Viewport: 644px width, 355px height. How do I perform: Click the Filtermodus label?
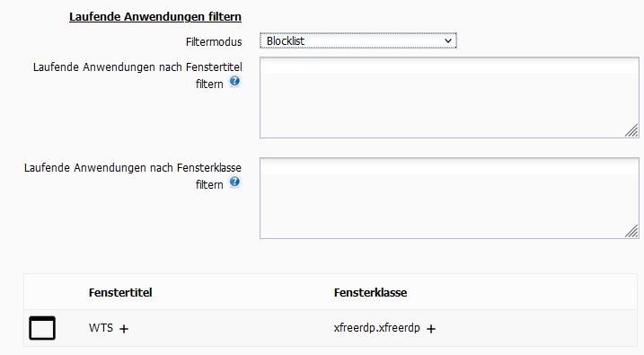[x=214, y=42]
